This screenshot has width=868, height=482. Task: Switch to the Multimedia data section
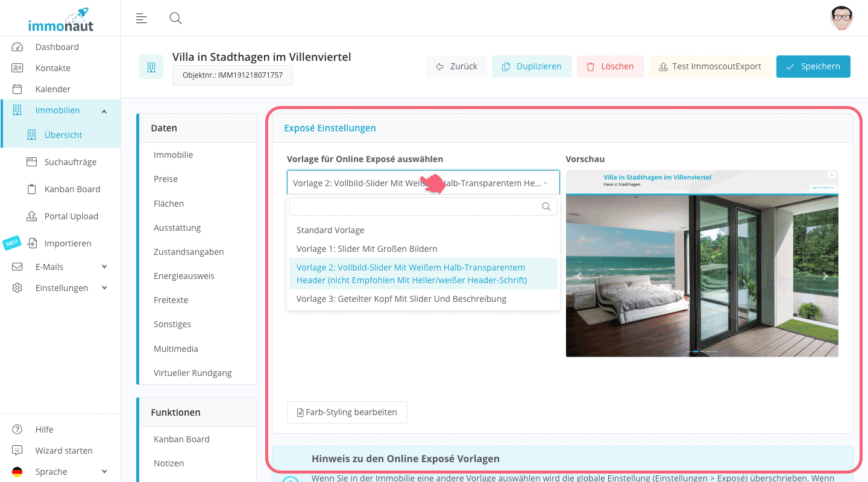[175, 348]
